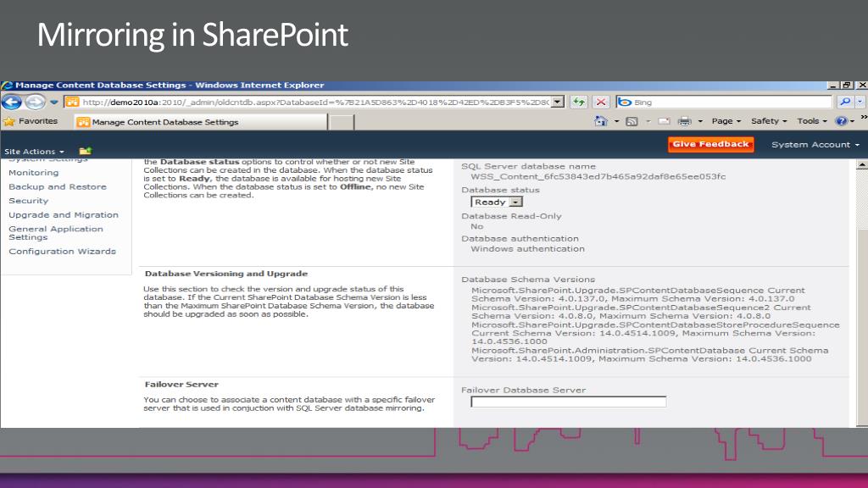The height and width of the screenshot is (488, 868).
Task: Open General Application Settings in sidebar
Action: (55, 233)
